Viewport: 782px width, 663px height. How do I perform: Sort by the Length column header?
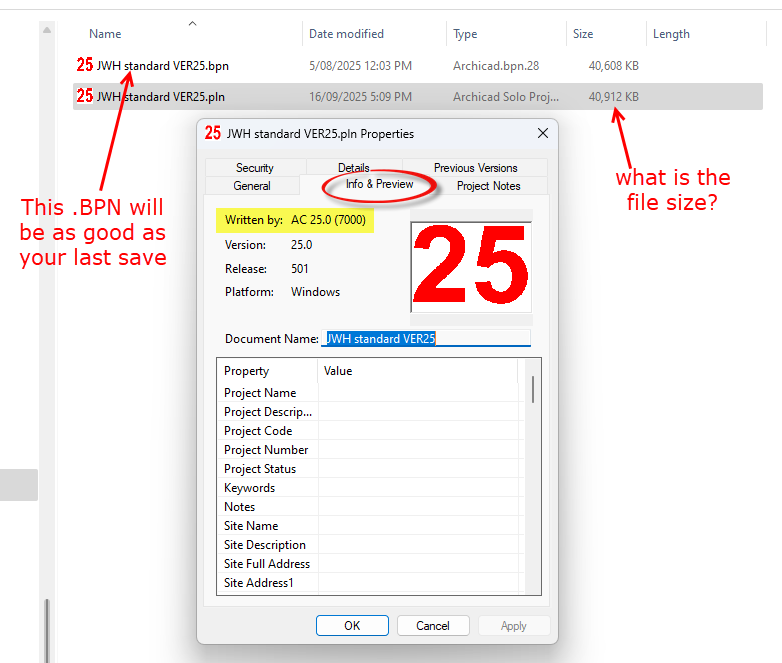[x=671, y=34]
